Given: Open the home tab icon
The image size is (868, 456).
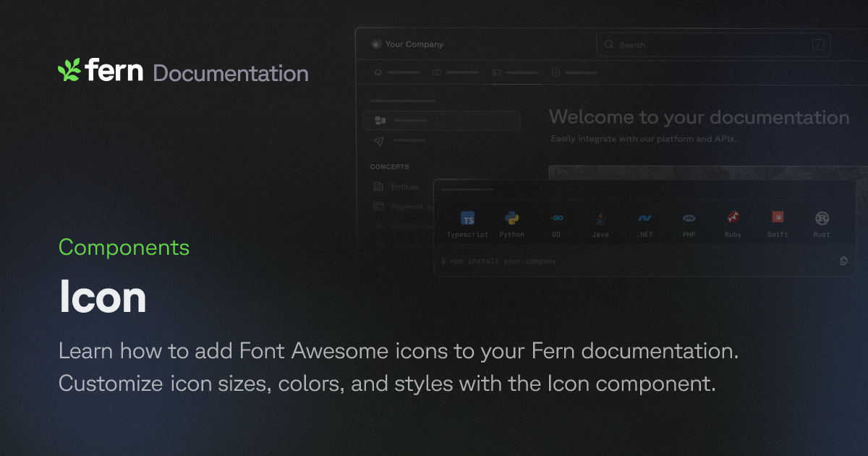Looking at the screenshot, I should tap(378, 72).
